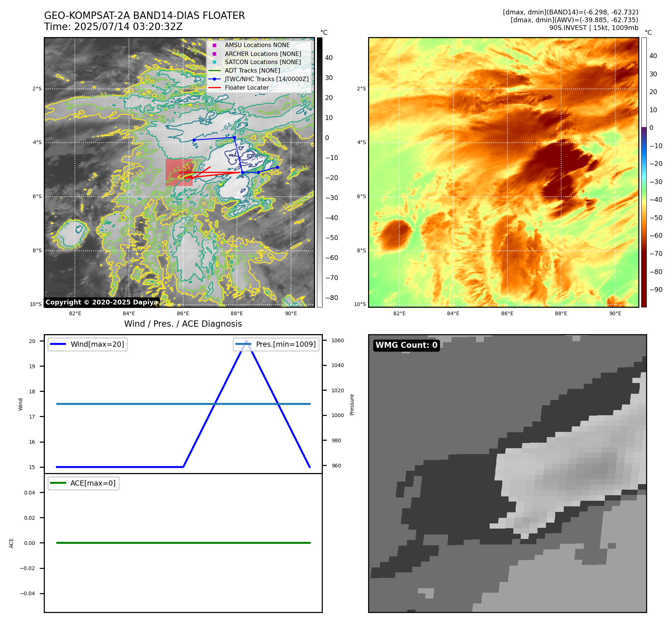Viewport: 672px width, 626px height.
Task: Click the WMG Count: 0 label
Action: [x=407, y=345]
